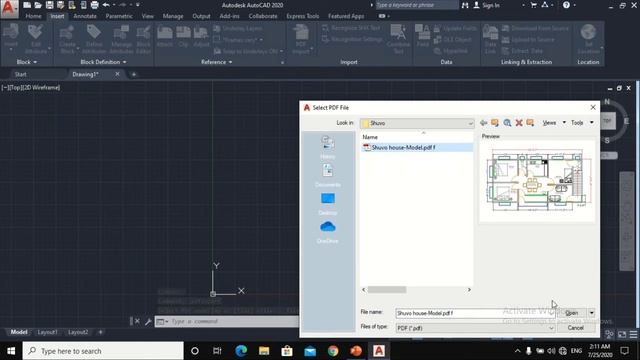Click the Autodesk App Store cart icon

click(x=533, y=5)
